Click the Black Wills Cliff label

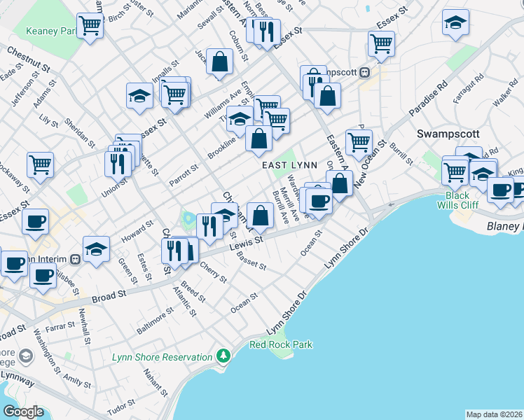point(457,200)
